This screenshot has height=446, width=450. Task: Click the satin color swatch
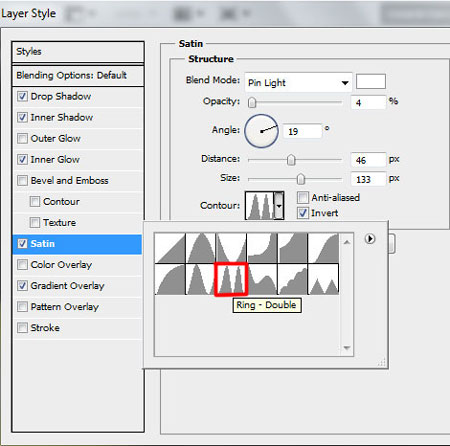coord(371,82)
